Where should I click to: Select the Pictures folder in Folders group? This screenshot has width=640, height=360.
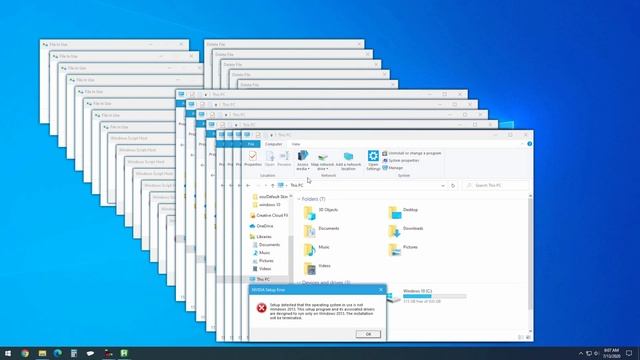[403, 250]
